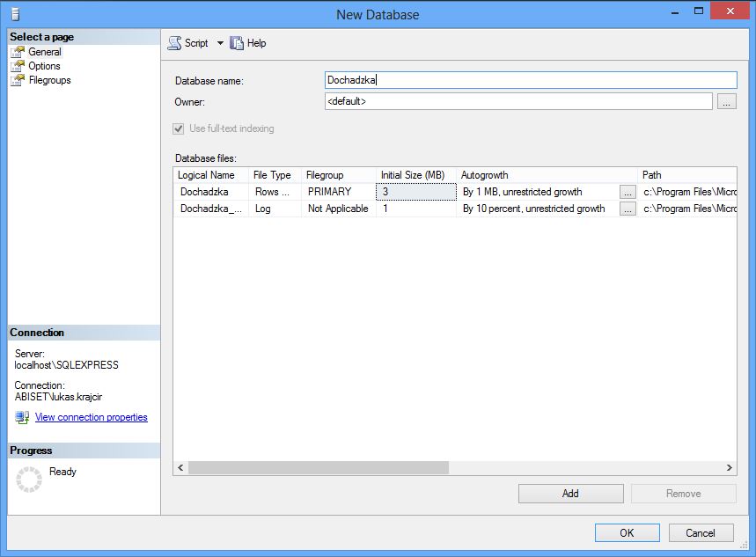Screen dimensions: 756x557
Task: Click the Autogrowth column header
Action: (x=547, y=175)
